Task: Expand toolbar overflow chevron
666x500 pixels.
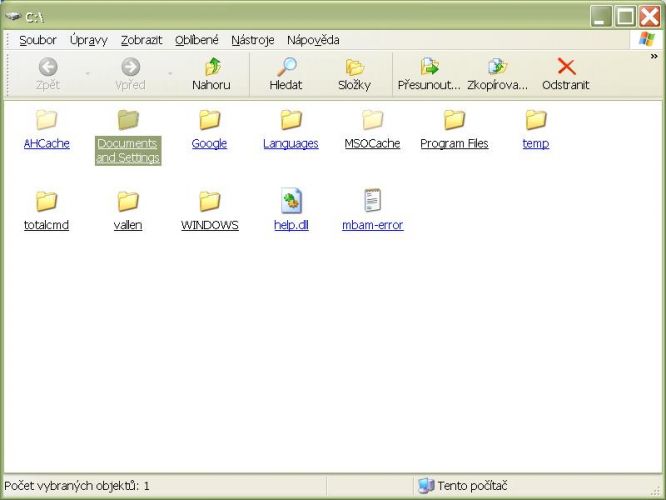Action: [654, 56]
